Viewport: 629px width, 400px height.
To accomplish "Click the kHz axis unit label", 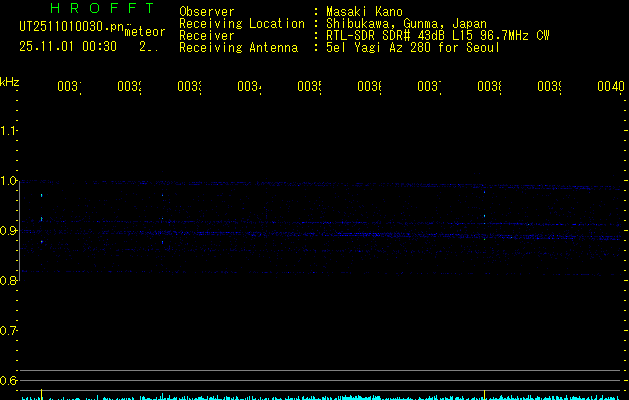I will click(10, 81).
